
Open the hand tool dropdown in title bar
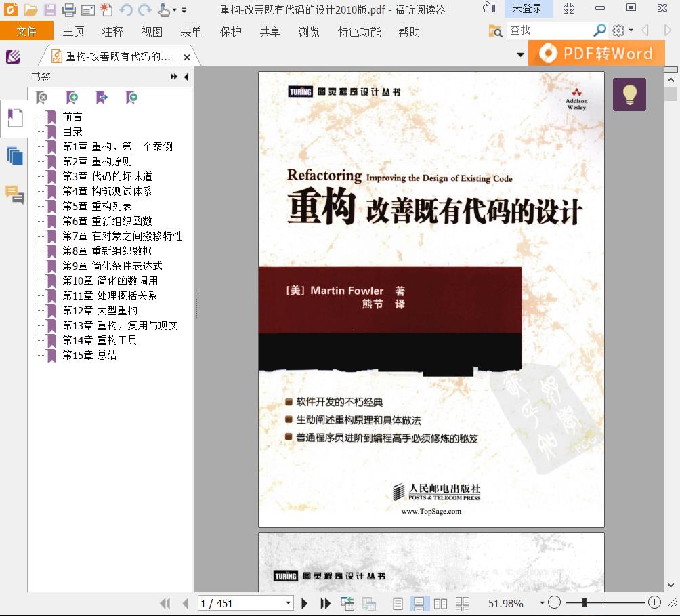pyautogui.click(x=174, y=9)
